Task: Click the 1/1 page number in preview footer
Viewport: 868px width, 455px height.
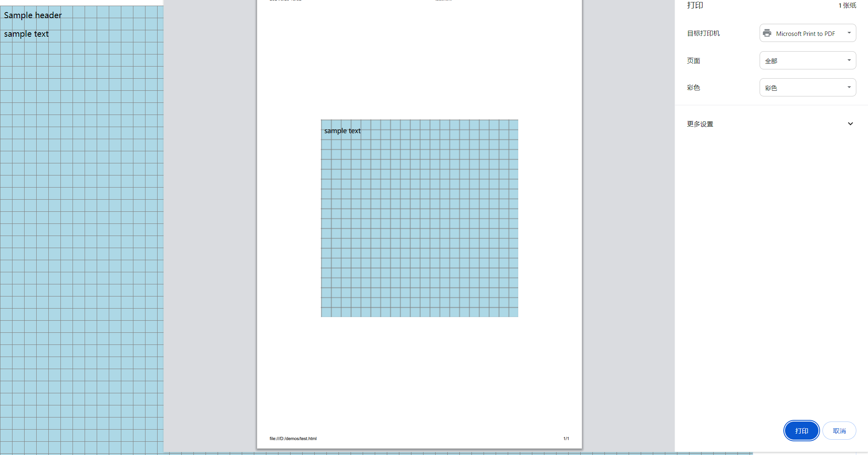Action: 566,438
